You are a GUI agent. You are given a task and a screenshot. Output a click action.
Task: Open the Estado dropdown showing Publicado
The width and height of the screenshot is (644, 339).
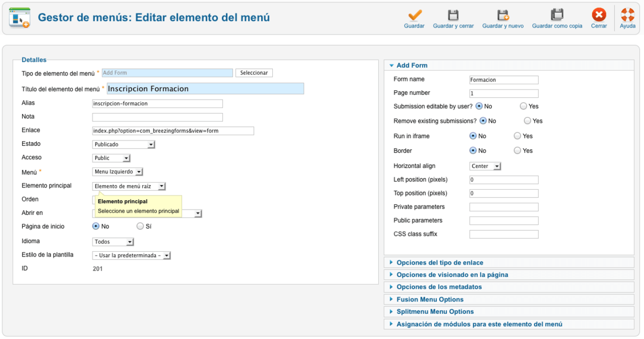(x=123, y=145)
